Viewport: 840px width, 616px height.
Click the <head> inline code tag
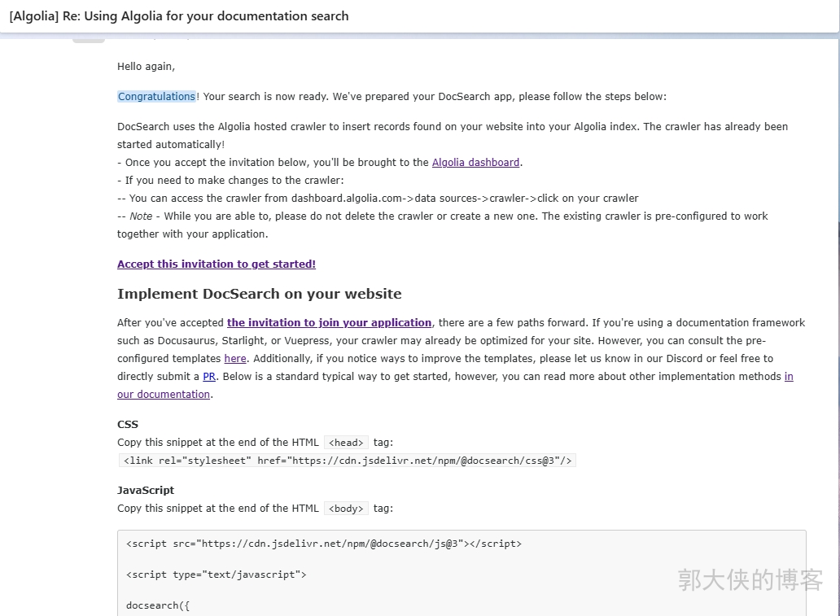tap(346, 443)
